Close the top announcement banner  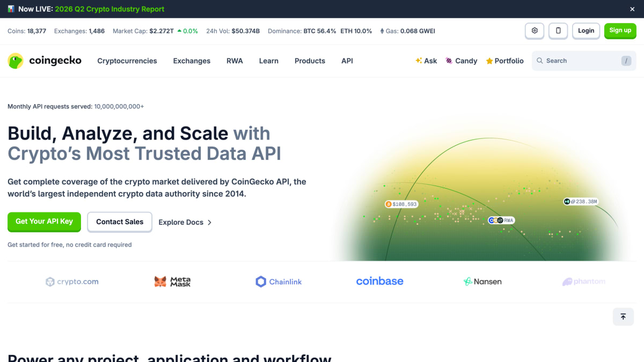pos(632,9)
